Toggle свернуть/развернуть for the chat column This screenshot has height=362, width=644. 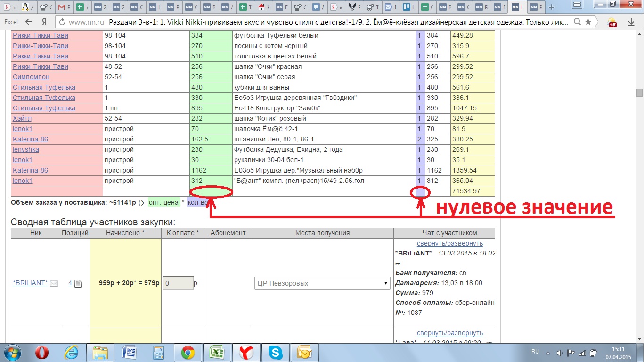tap(449, 243)
